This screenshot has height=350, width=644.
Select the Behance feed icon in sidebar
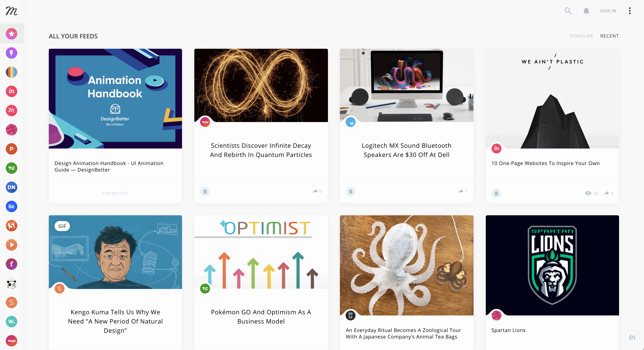point(12,207)
